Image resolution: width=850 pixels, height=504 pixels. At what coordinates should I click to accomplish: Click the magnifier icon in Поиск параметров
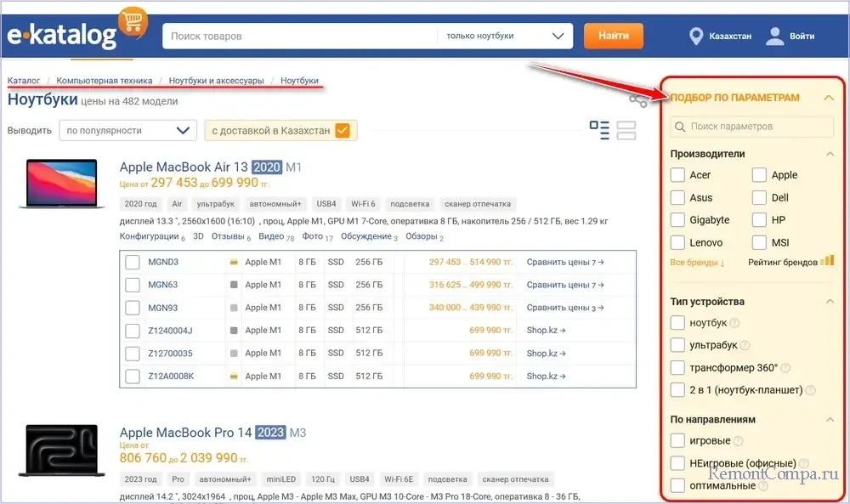680,127
